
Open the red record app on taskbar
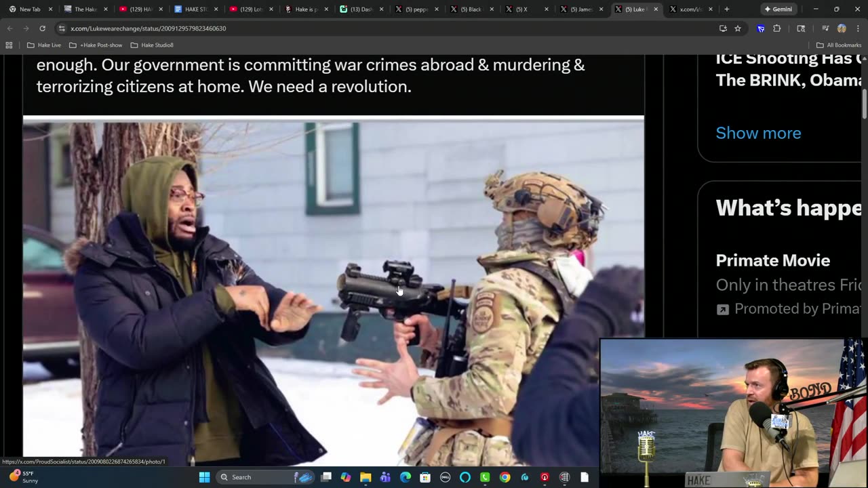[x=545, y=477]
